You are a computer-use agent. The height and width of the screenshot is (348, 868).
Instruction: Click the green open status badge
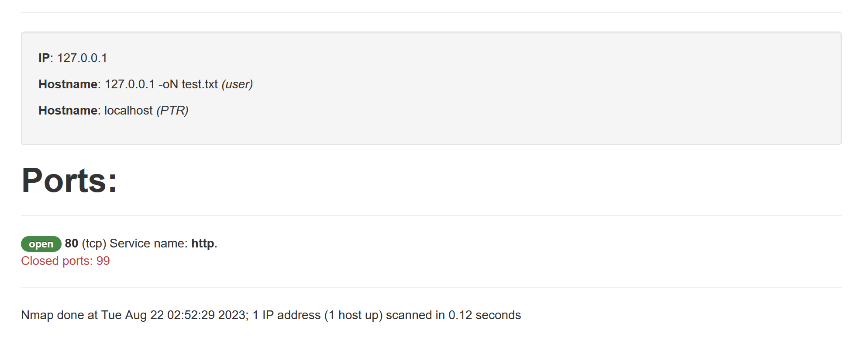[41, 244]
